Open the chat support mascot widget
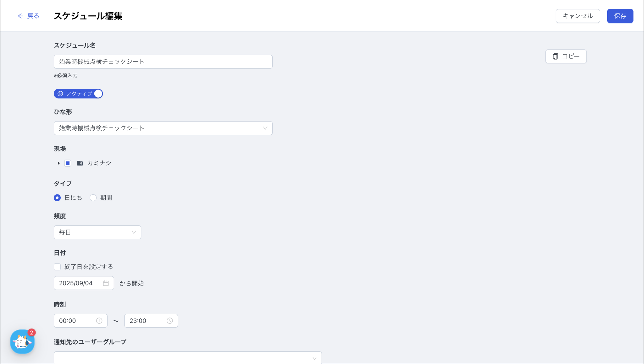This screenshot has height=364, width=644. pos(22,342)
